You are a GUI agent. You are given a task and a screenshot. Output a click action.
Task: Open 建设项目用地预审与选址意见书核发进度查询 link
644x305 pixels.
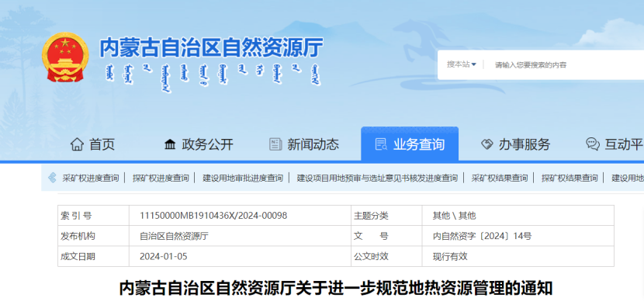click(377, 178)
